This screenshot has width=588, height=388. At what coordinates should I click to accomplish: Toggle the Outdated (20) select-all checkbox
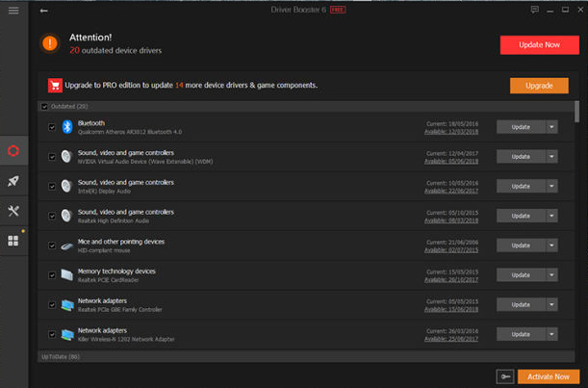click(x=44, y=107)
